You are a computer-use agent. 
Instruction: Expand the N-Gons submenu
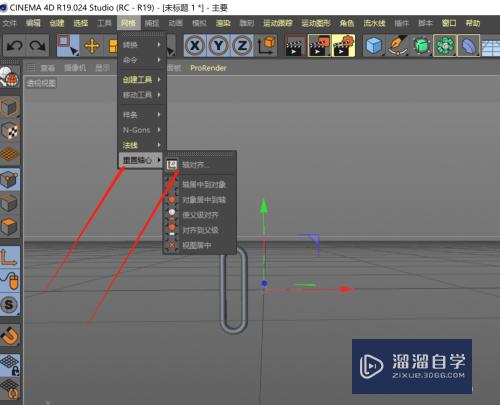[142, 130]
